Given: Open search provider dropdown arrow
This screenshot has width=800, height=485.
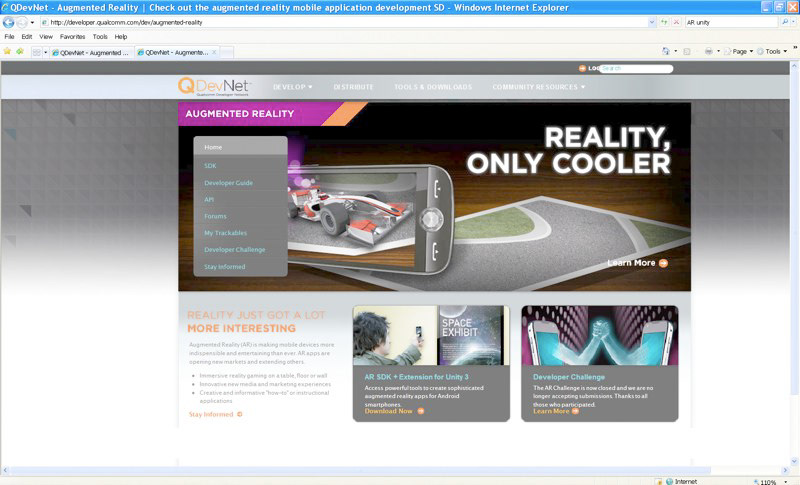Looking at the screenshot, I should [x=793, y=22].
